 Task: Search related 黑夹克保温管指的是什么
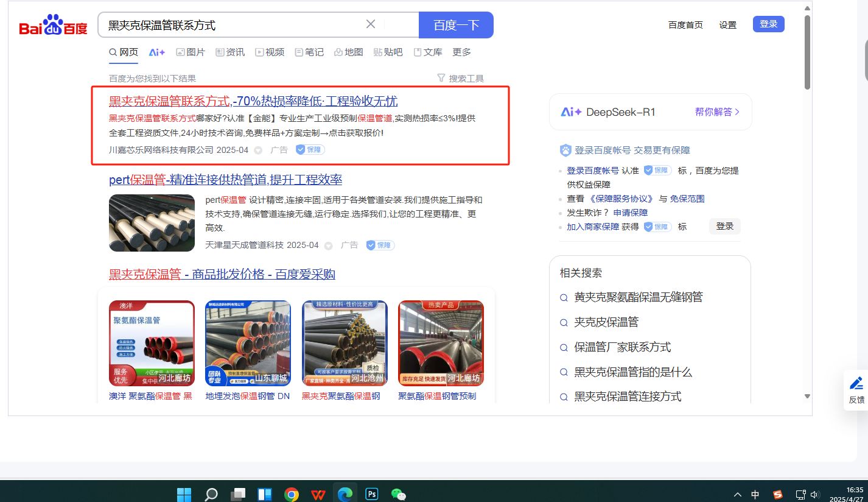point(633,372)
